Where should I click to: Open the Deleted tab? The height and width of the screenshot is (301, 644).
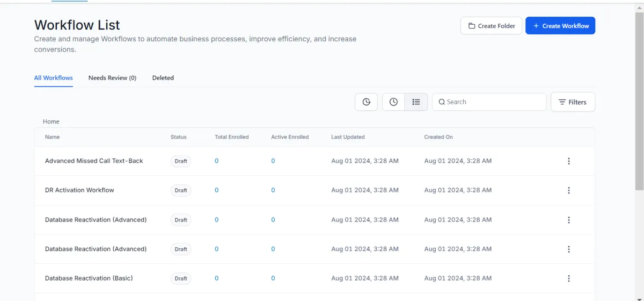point(163,78)
